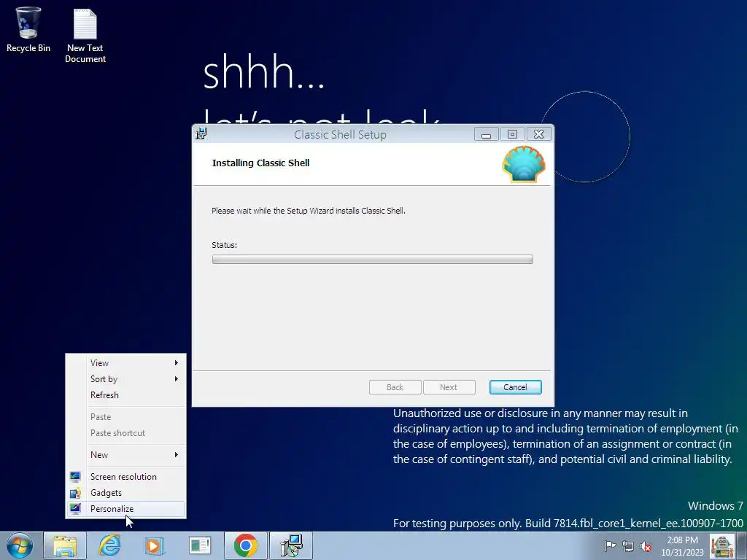Click the installation Status progress bar
The height and width of the screenshot is (560, 747).
(373, 259)
